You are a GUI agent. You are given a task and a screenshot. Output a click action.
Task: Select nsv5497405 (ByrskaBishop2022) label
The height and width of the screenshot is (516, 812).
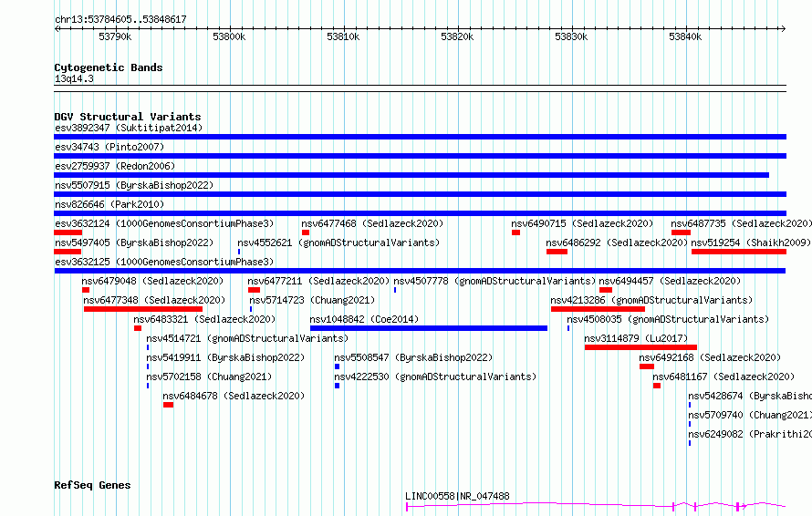point(134,243)
